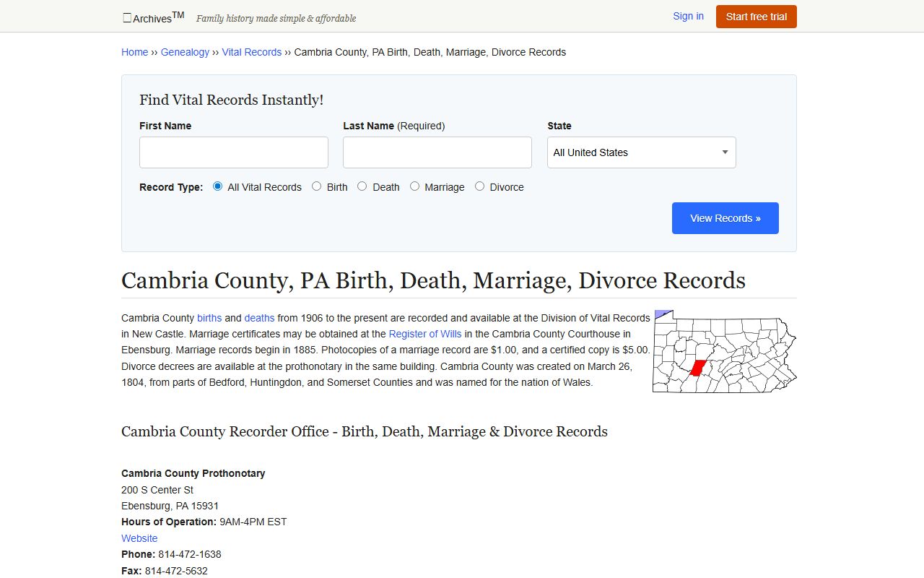
Task: Open the Genealogy breadcrumb link
Action: pos(185,52)
